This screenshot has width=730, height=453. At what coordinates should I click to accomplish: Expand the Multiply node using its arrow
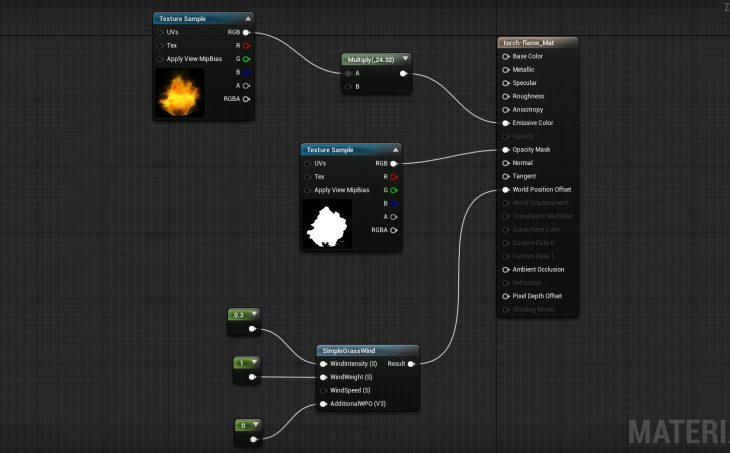pos(404,59)
